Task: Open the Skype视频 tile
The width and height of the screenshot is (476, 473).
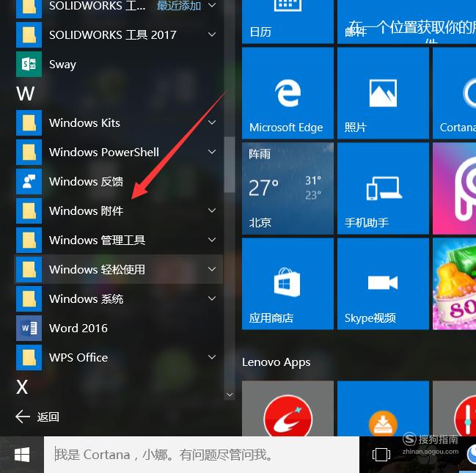Action: tap(383, 284)
